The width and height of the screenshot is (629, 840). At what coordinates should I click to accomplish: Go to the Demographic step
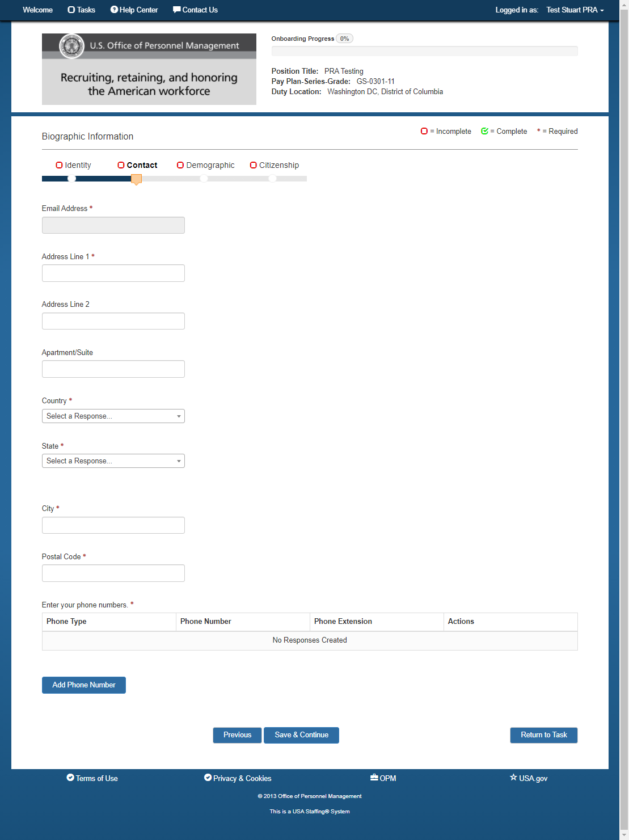pos(210,165)
